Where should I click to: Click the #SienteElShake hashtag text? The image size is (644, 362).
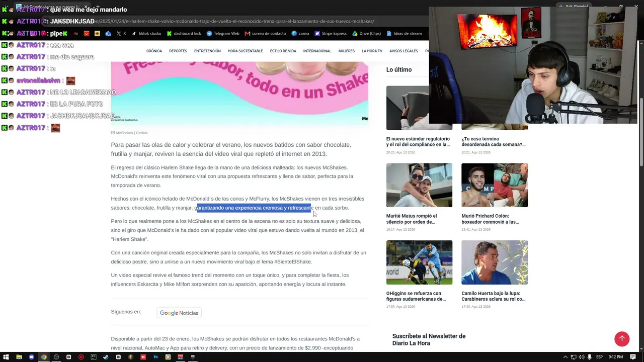click(293, 262)
